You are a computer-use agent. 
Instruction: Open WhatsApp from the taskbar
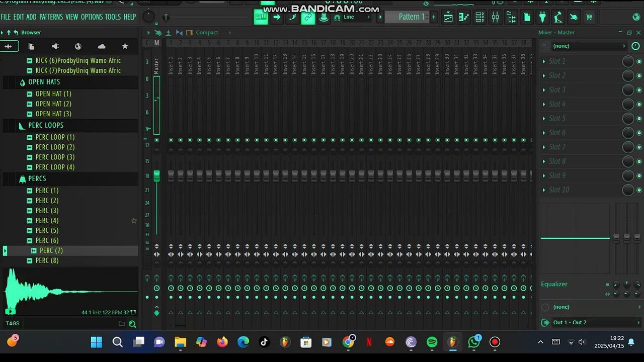[x=473, y=342]
